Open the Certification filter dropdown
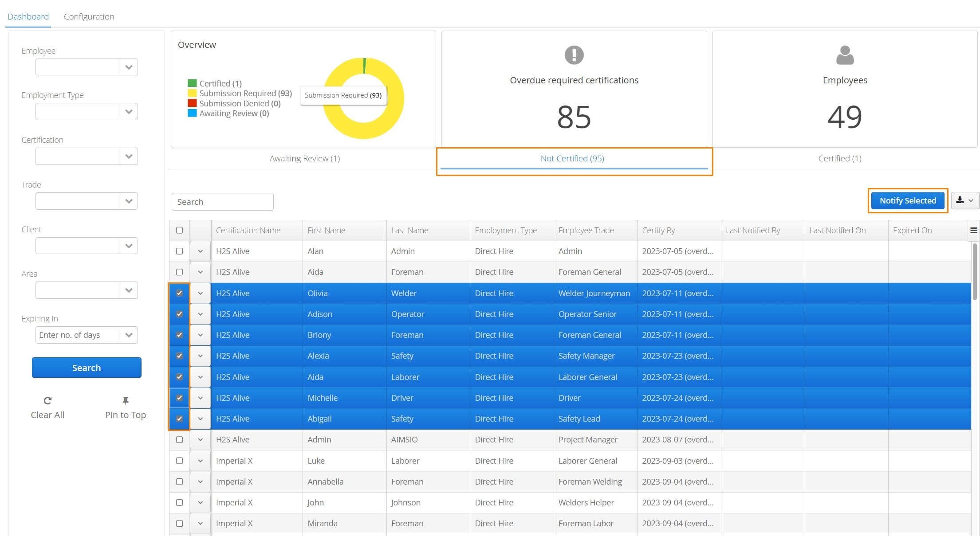Screen dimensions: 980x536 [x=129, y=156]
